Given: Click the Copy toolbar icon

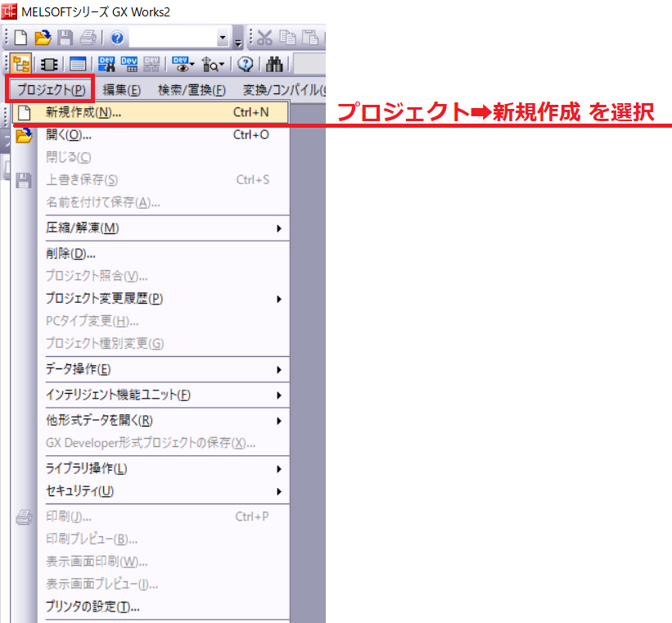Looking at the screenshot, I should click(287, 38).
